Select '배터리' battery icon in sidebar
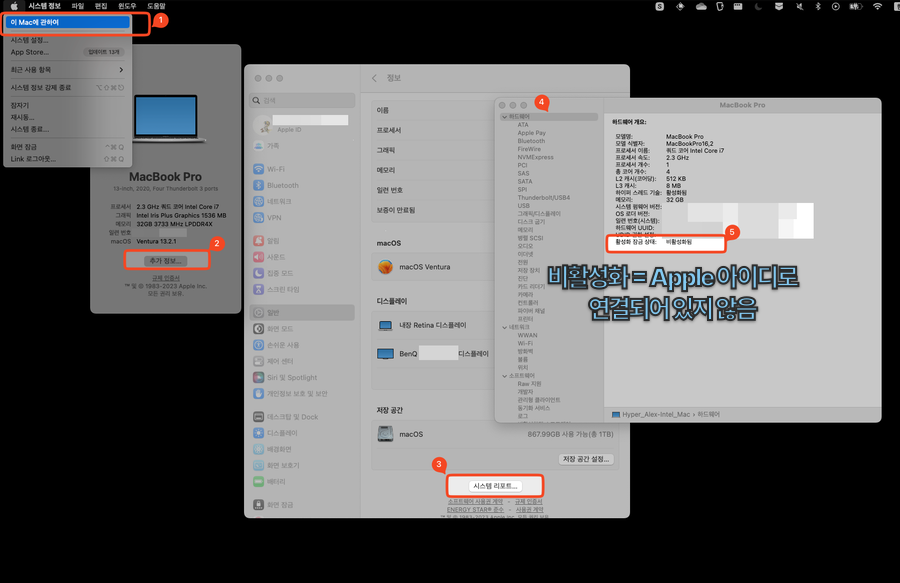The height and width of the screenshot is (583, 900). click(259, 481)
